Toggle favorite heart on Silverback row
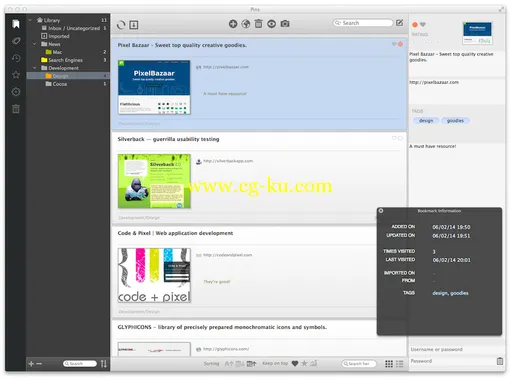The width and height of the screenshot is (512, 380). [394, 138]
